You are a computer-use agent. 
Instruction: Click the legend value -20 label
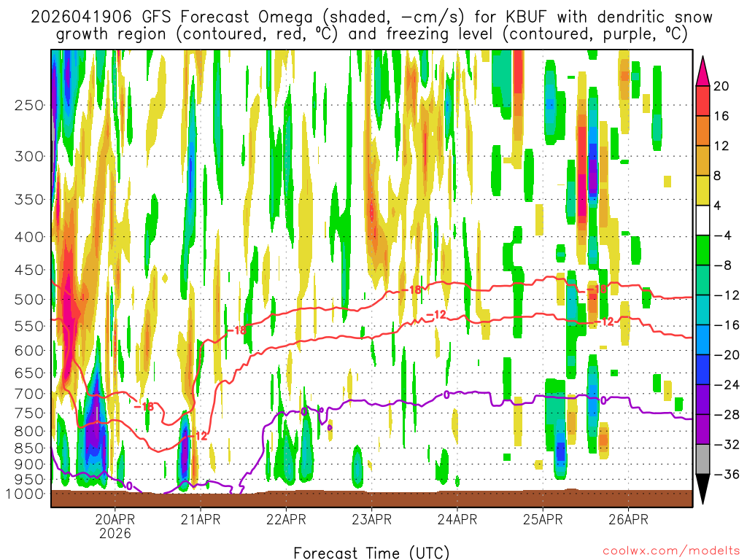point(726,355)
